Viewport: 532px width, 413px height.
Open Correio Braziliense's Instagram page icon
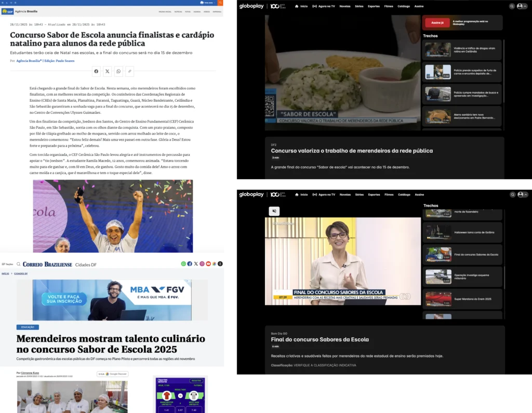coord(202,264)
